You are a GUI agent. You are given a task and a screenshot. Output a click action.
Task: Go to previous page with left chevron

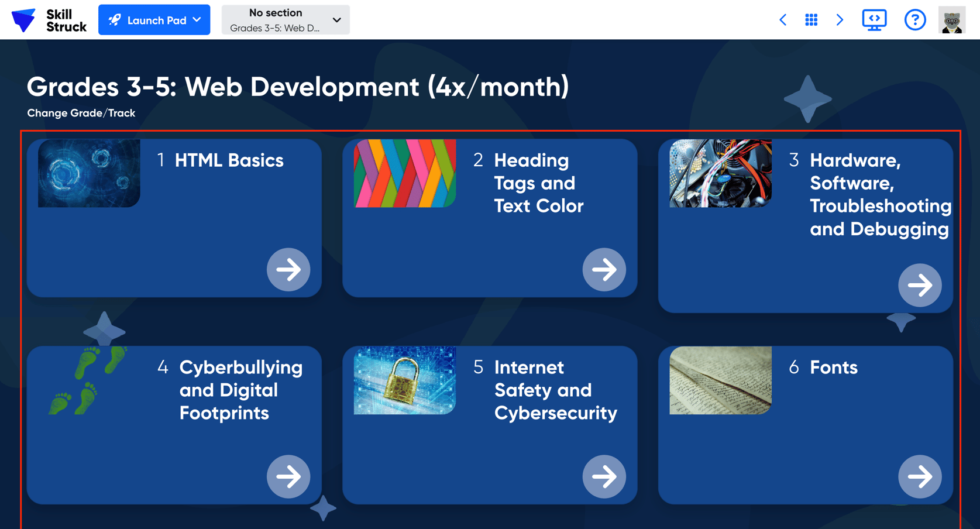click(x=783, y=20)
